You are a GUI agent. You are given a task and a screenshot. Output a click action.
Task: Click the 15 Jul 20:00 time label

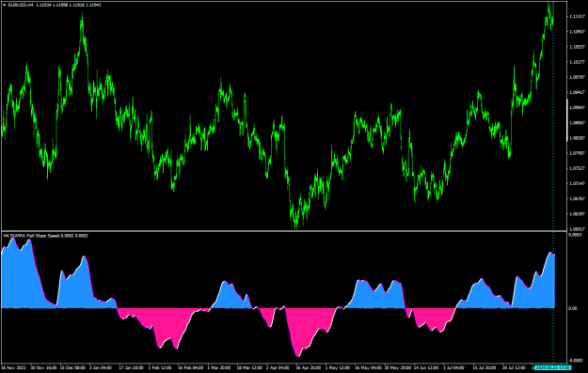tap(485, 367)
